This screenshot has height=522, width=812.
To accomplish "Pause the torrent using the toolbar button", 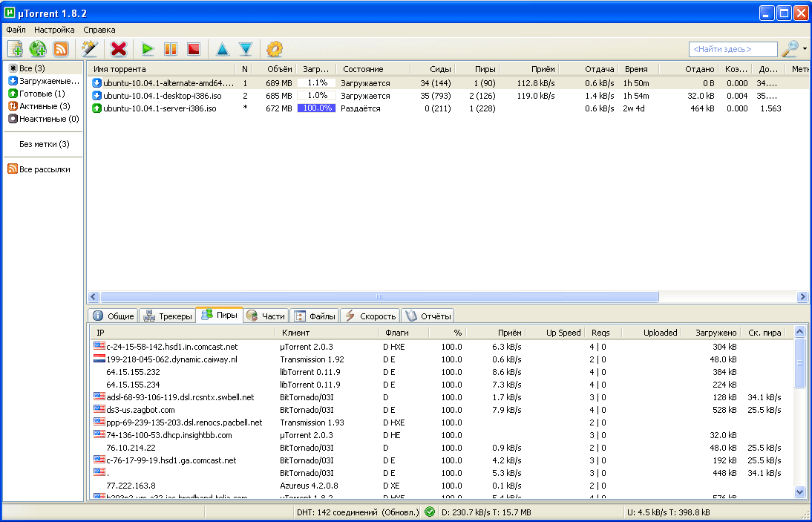I will [171, 49].
